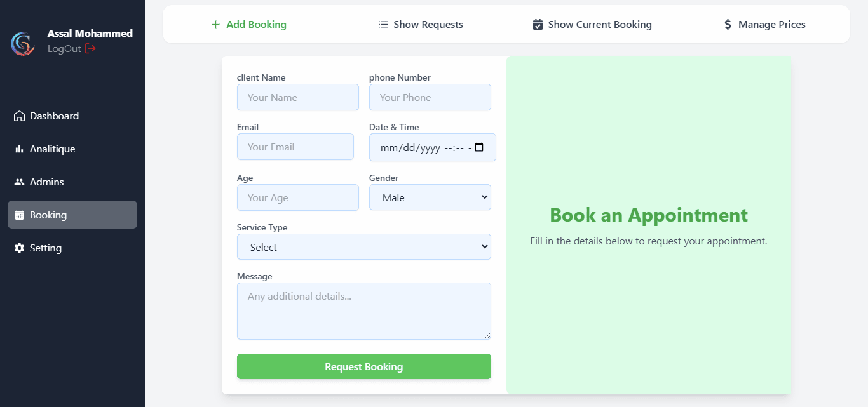The image size is (868, 407).
Task: Click the dollar sign Manage Prices icon
Action: [x=728, y=25]
